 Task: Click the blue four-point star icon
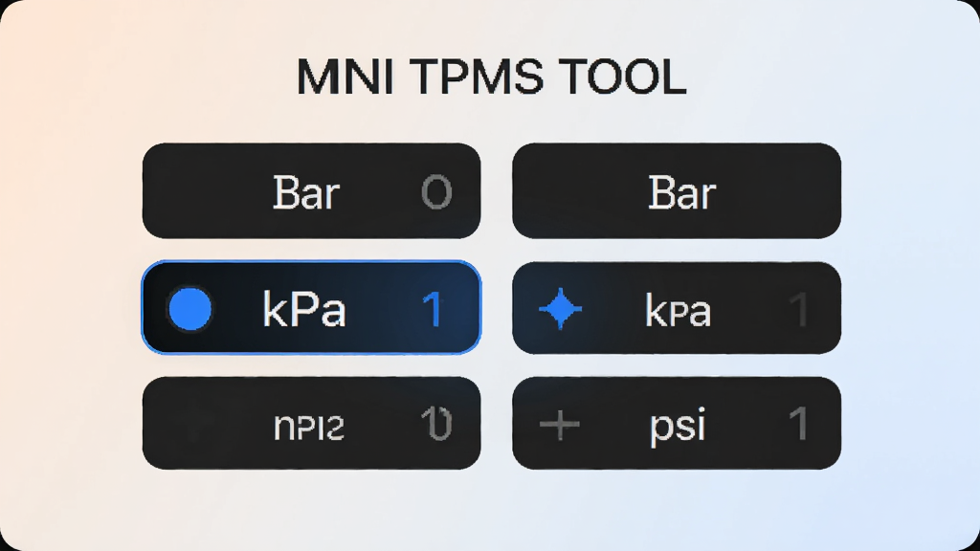pos(561,309)
